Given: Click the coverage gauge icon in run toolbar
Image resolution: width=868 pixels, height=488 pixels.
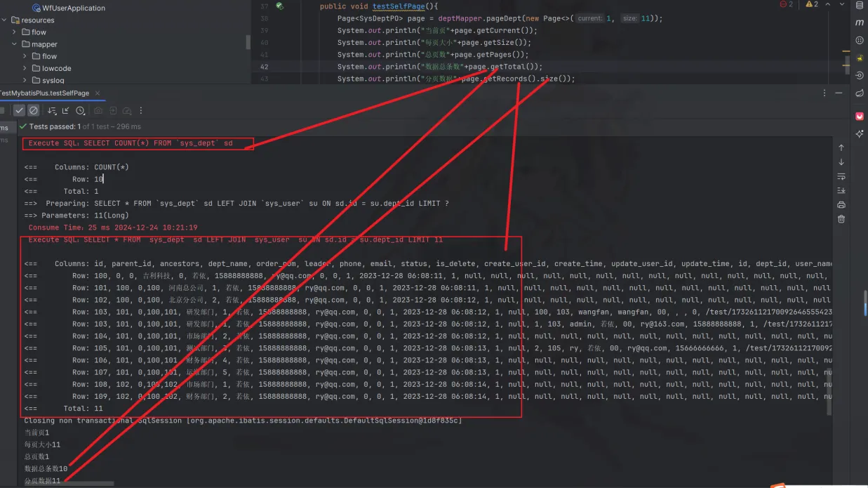Looking at the screenshot, I should click(127, 110).
